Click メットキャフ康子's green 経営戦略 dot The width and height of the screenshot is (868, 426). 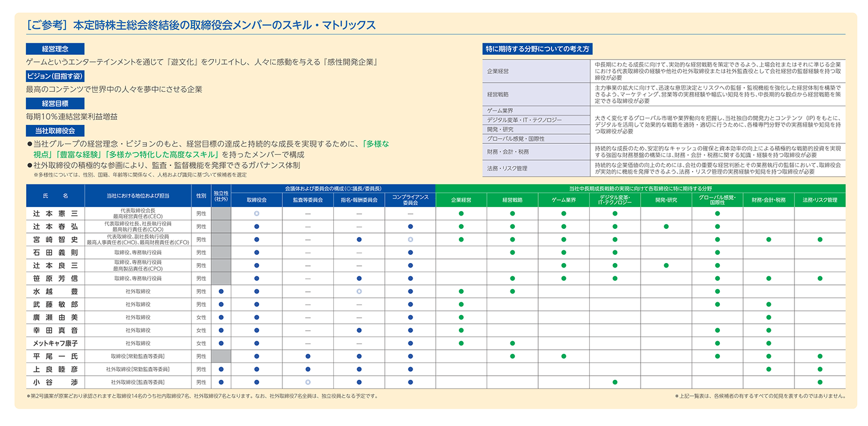(512, 343)
